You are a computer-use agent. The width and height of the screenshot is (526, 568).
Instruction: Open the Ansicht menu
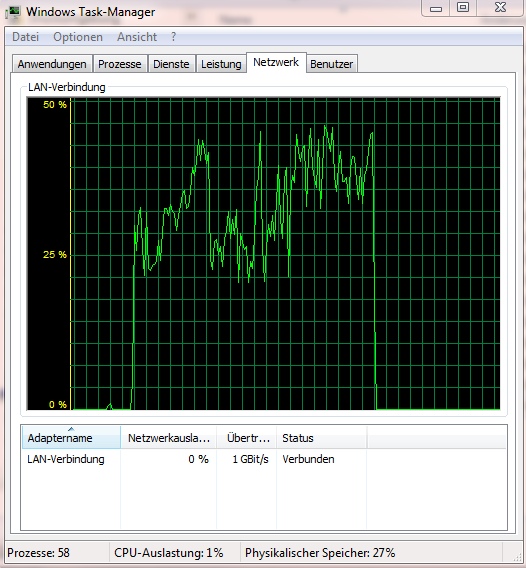click(x=137, y=37)
